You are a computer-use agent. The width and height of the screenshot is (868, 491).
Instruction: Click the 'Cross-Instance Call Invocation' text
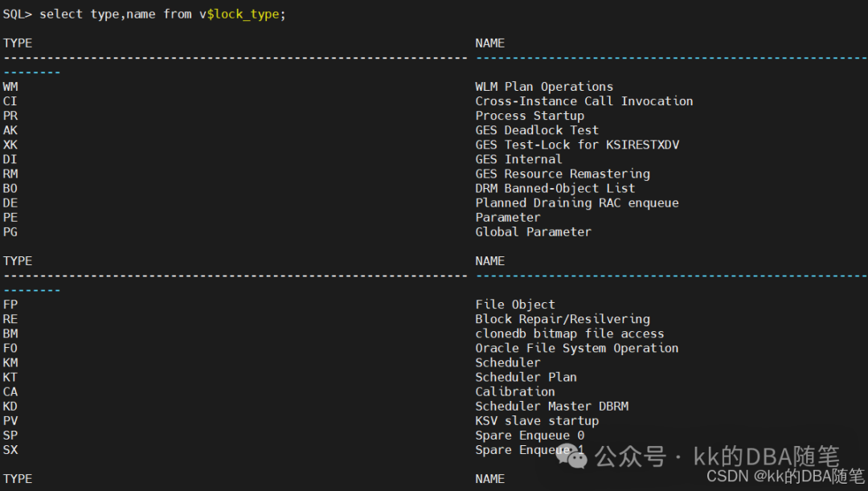coord(583,101)
